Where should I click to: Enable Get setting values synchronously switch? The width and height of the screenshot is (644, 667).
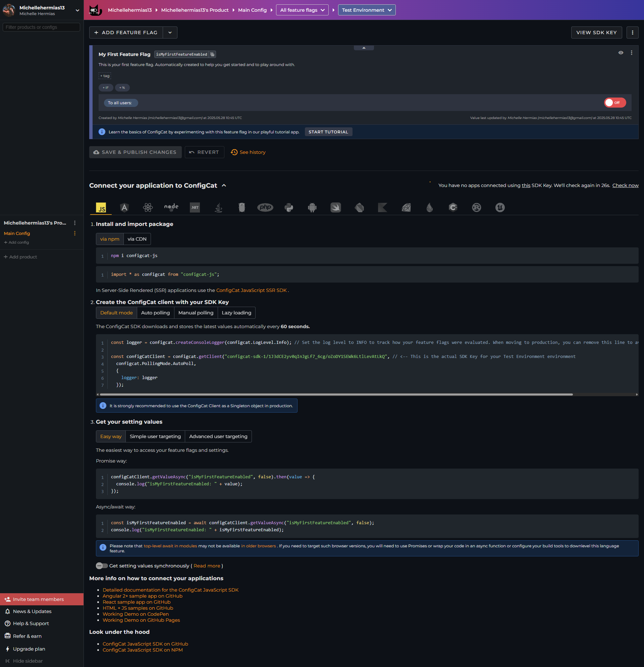tap(102, 565)
